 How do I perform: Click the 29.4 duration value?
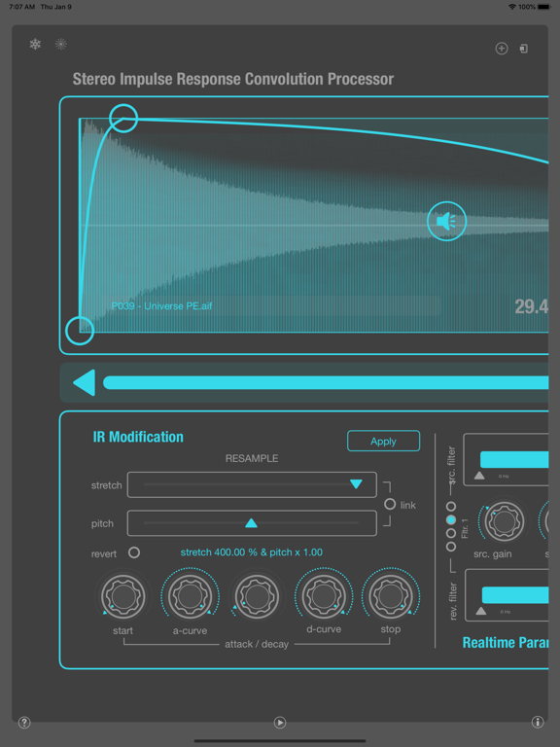[531, 306]
